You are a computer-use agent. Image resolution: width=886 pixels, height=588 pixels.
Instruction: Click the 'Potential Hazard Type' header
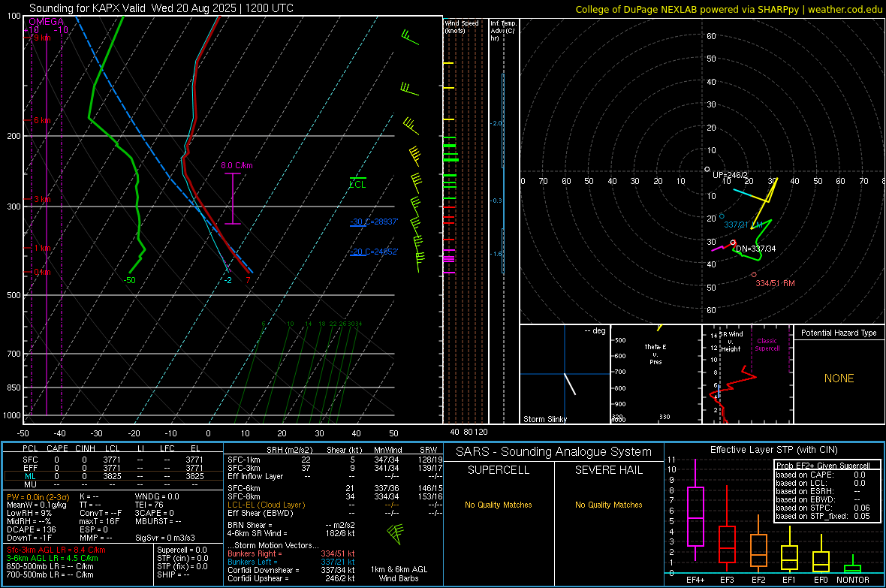tap(839, 333)
